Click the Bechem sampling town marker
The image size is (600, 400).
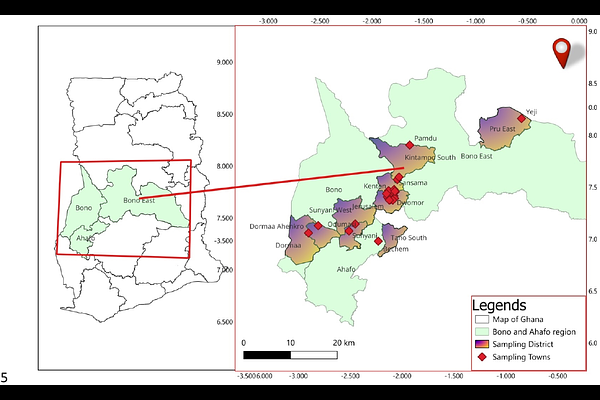tap(378, 241)
